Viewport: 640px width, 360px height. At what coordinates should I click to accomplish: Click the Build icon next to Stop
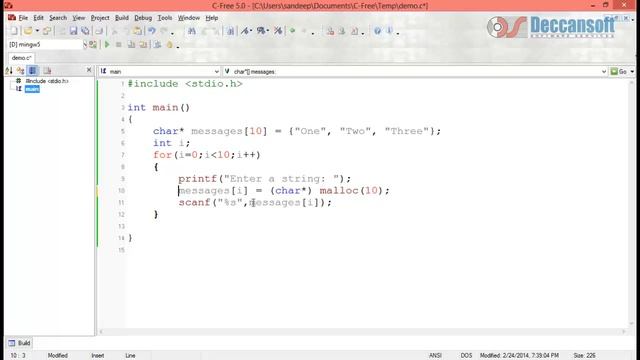[x=131, y=44]
